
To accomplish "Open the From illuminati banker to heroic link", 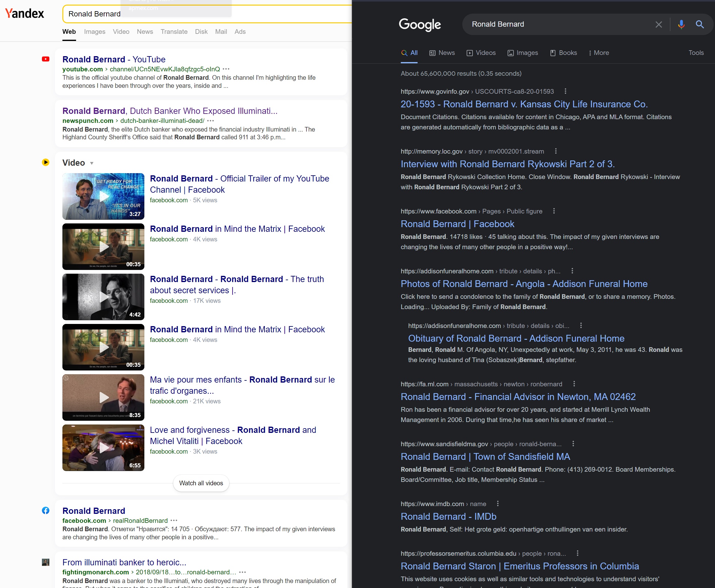I will coord(124,562).
